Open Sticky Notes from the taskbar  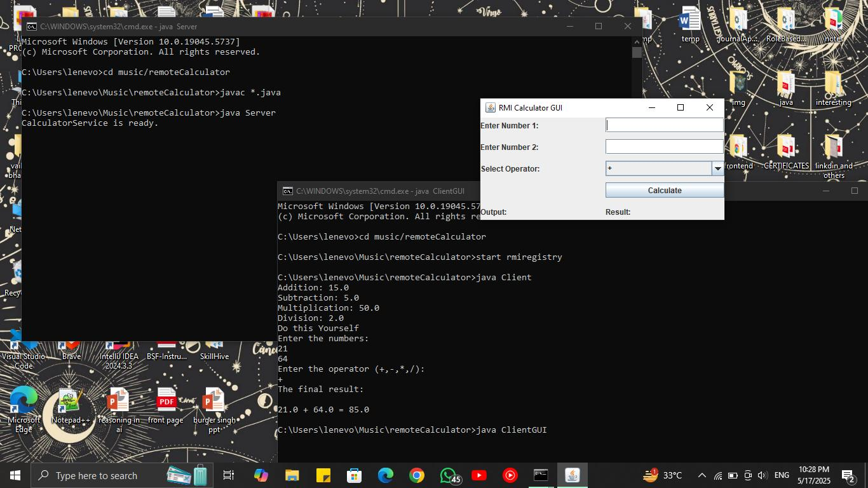pyautogui.click(x=323, y=475)
